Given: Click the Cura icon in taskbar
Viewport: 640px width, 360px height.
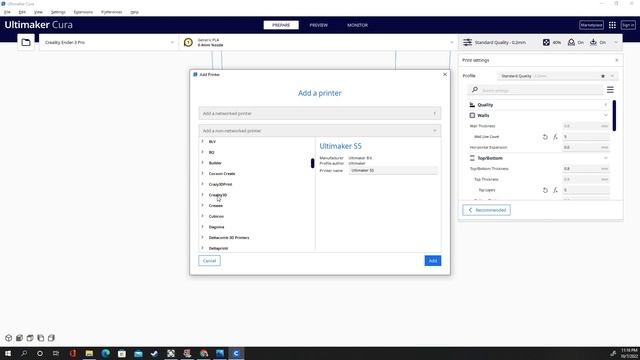Looking at the screenshot, I should (236, 353).
